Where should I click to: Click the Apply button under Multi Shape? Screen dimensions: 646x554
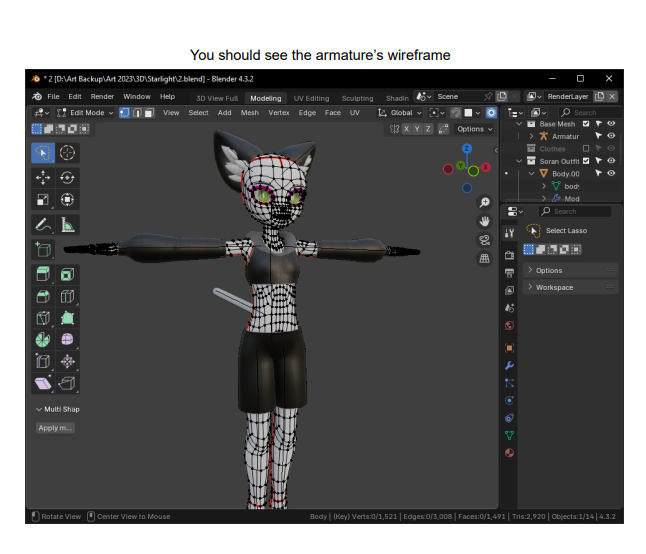click(x=55, y=428)
